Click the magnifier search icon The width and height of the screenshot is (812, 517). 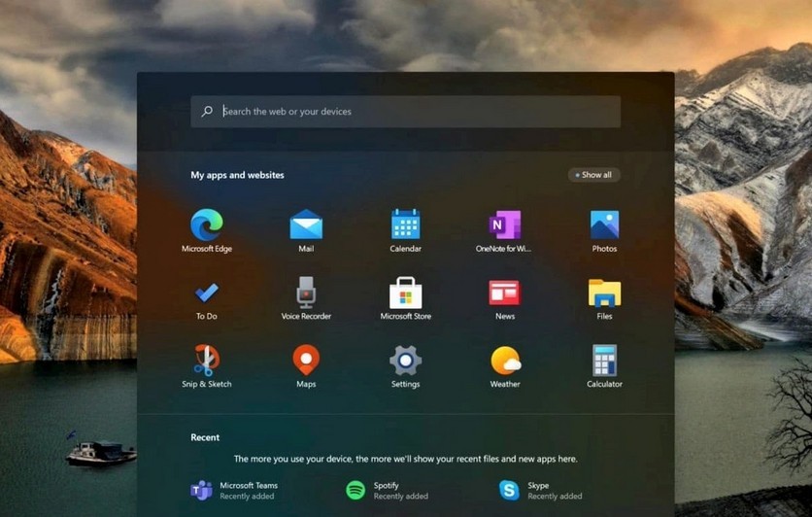[207, 111]
